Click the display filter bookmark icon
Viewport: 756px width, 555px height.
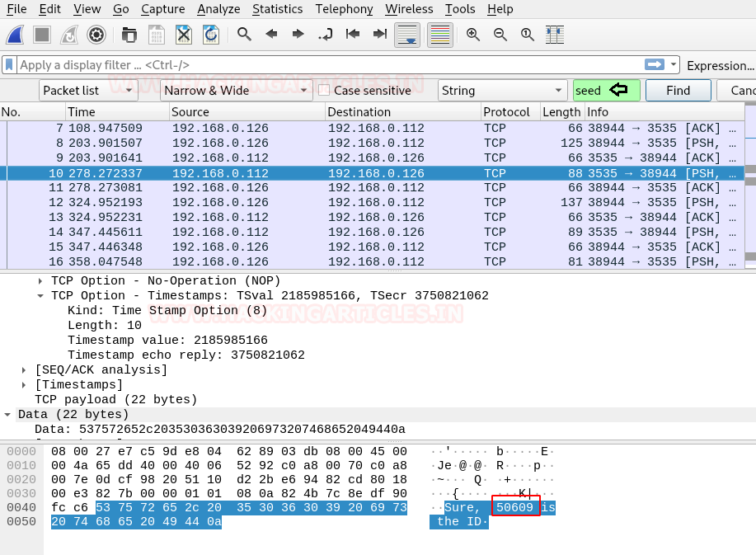[9, 64]
